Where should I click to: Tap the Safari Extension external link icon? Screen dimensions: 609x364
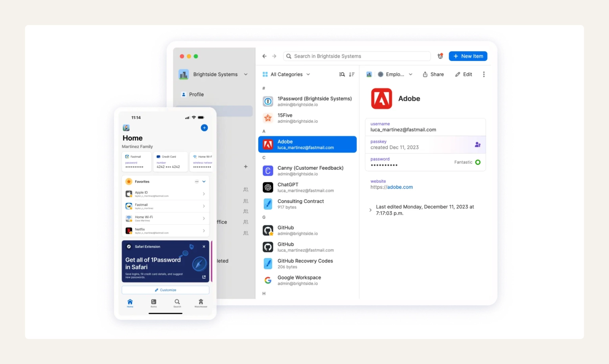click(x=204, y=277)
